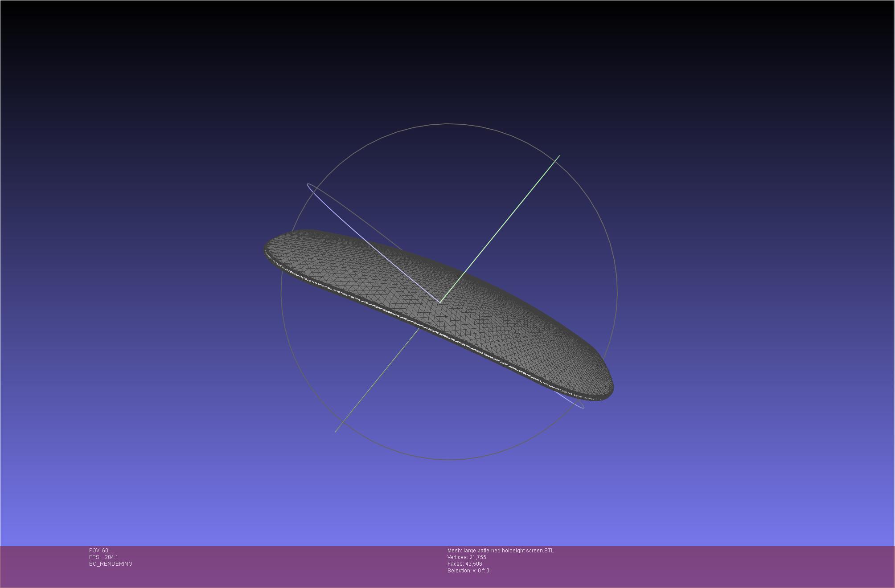895x588 pixels.
Task: Click the BO_RENDERING status label
Action: (111, 564)
